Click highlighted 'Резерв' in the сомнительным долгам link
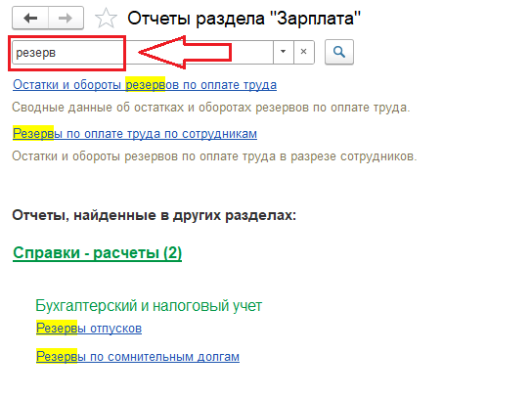532x397 pixels. [57, 356]
